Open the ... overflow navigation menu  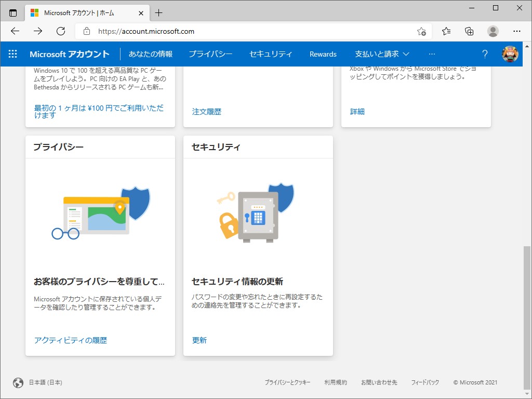point(432,54)
